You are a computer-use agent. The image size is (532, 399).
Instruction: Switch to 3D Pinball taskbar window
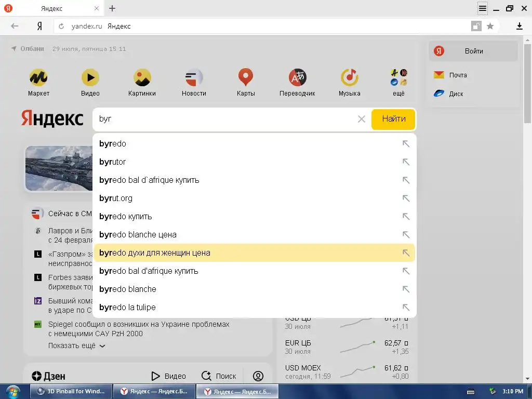click(x=71, y=391)
